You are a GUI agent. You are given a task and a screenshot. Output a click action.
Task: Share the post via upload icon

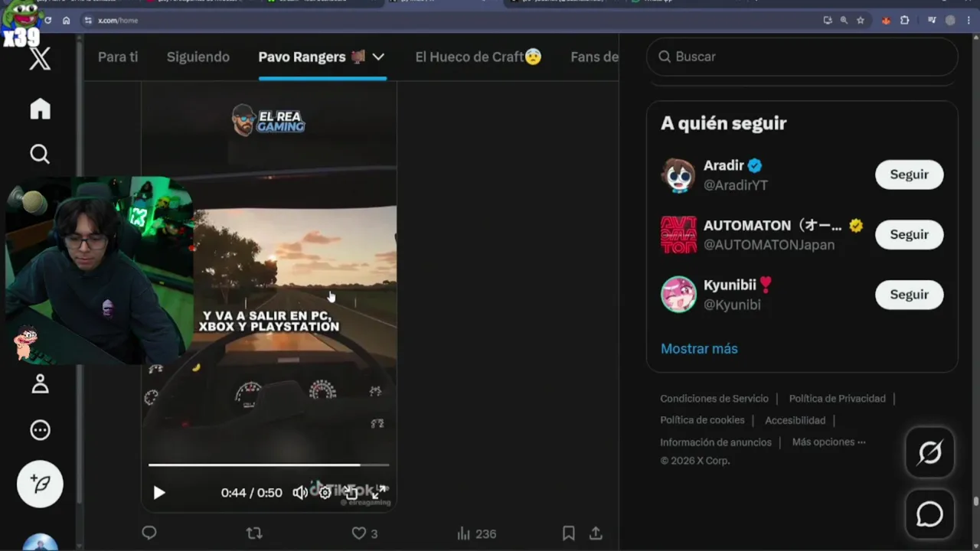click(596, 533)
